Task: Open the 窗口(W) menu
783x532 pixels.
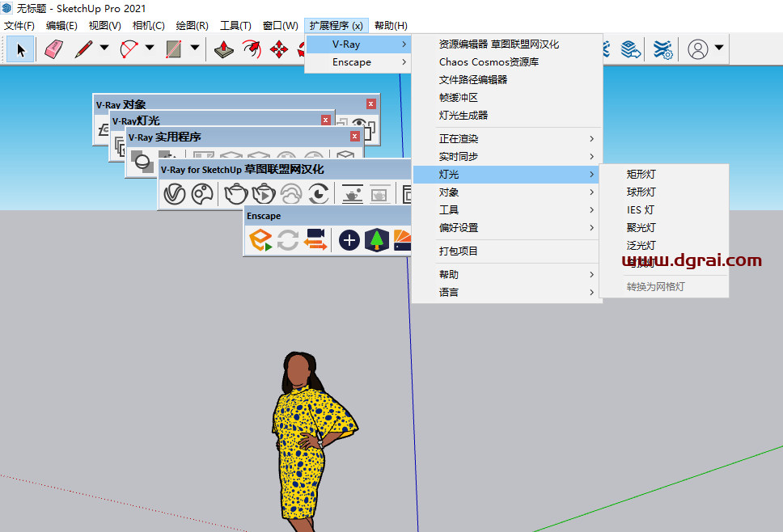Action: click(280, 25)
